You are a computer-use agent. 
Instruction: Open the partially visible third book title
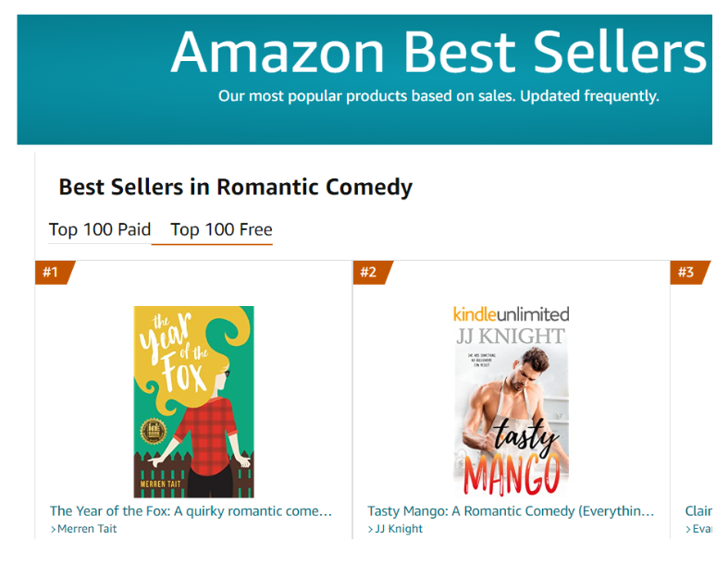tap(698, 510)
